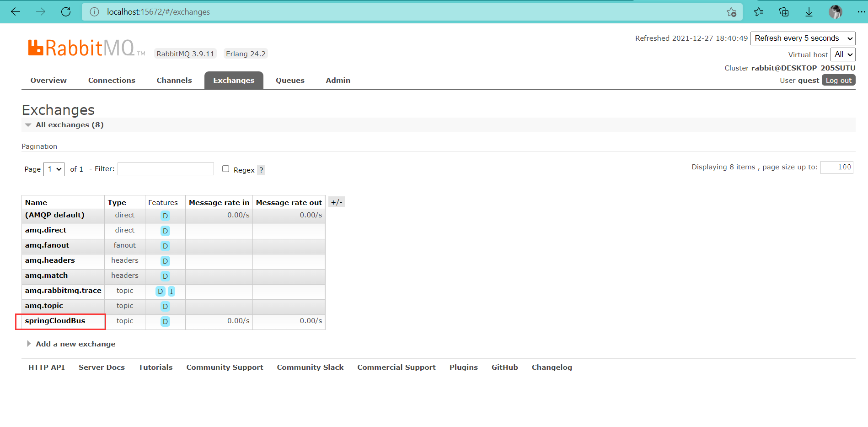Screen dimensions: 868x427
Task: Click the D durable badge for amq.direct
Action: [x=165, y=231]
